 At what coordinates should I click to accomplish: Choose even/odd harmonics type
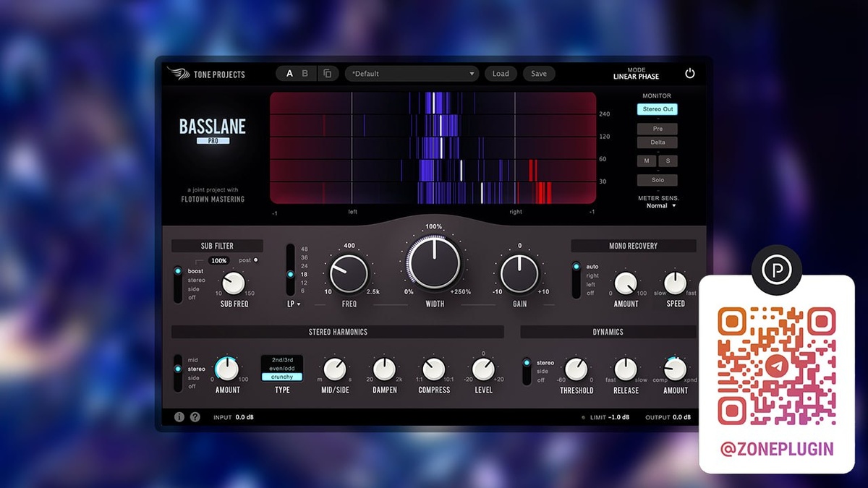tap(282, 368)
